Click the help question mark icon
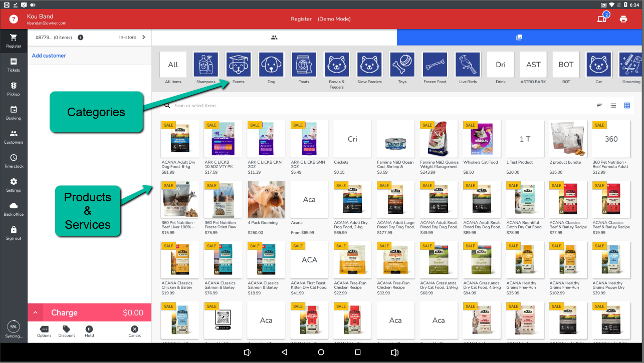Viewport: 644px width, 363px height. point(14,19)
